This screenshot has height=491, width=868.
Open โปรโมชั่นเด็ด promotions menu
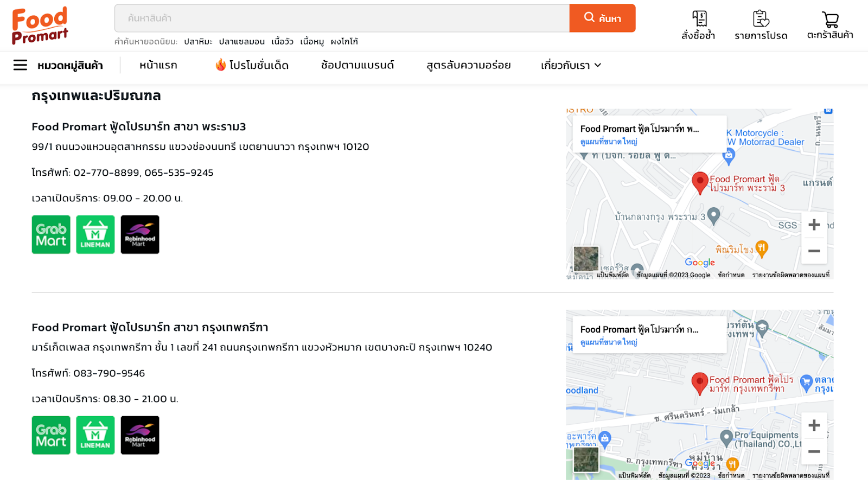click(x=252, y=66)
